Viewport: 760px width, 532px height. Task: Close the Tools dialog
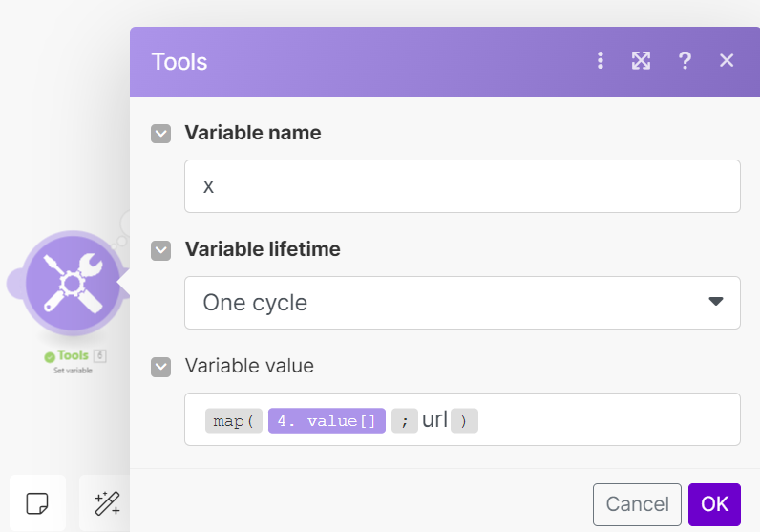tap(727, 61)
